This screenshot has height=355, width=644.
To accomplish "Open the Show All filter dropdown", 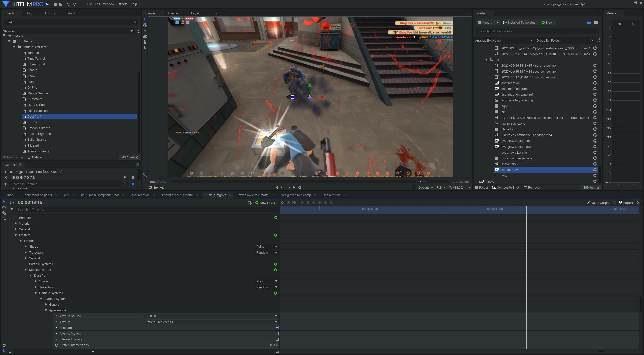I will point(68,31).
